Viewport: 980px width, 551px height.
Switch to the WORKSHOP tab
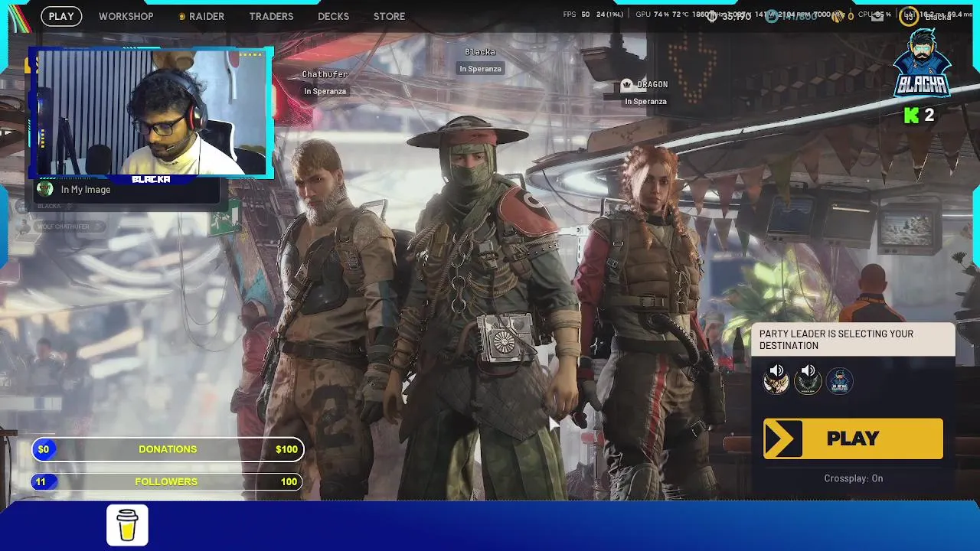tap(126, 16)
